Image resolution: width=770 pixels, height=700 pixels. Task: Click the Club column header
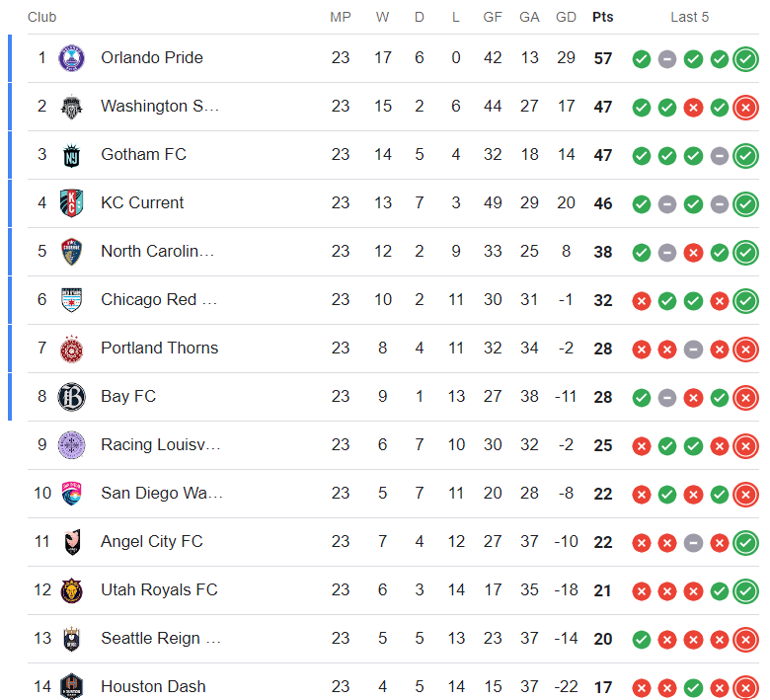click(x=41, y=17)
